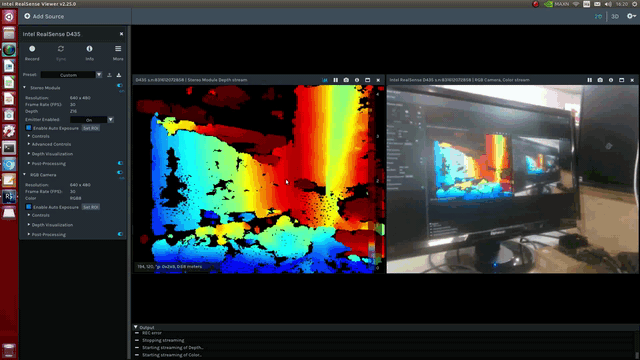The height and width of the screenshot is (360, 640).
Task: Click the 'Stopping streaming' log entry
Action: tap(163, 340)
